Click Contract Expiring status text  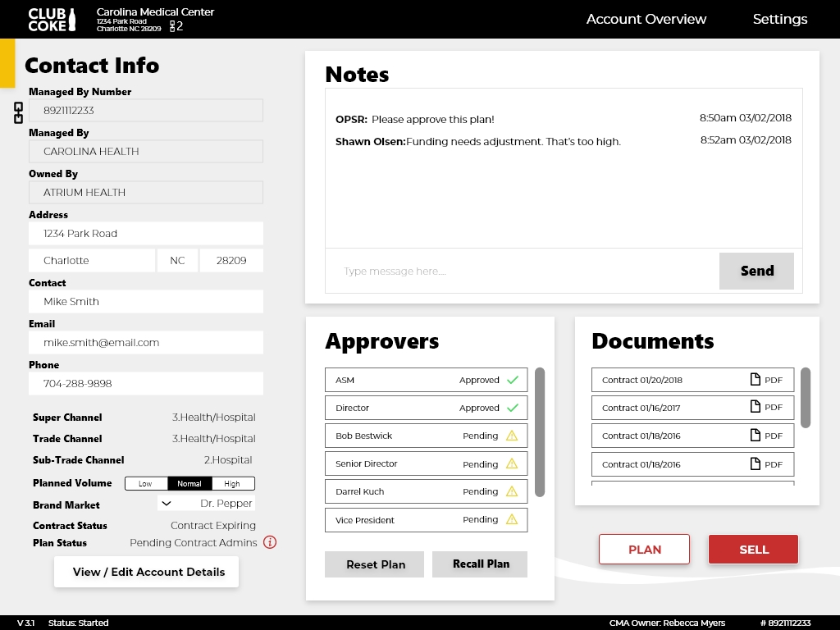tap(213, 526)
